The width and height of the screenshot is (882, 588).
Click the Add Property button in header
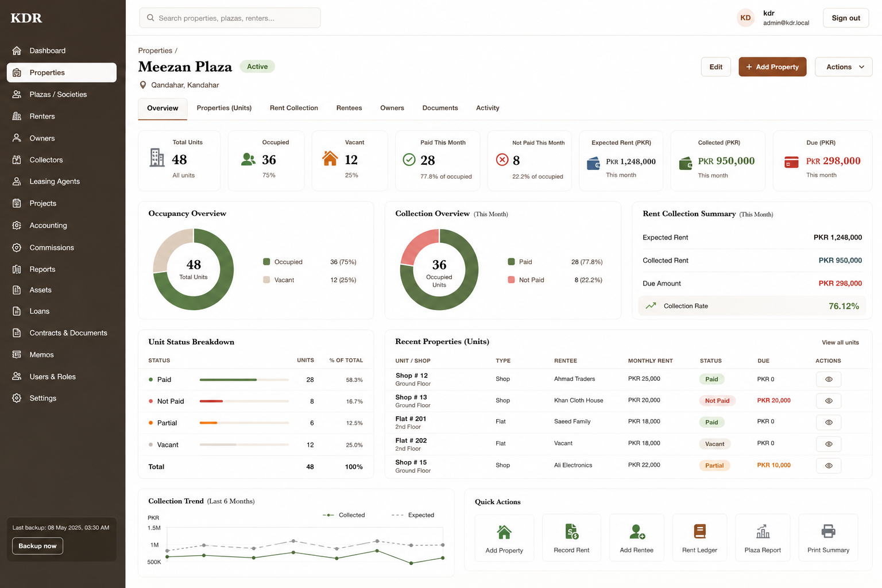[x=772, y=67]
